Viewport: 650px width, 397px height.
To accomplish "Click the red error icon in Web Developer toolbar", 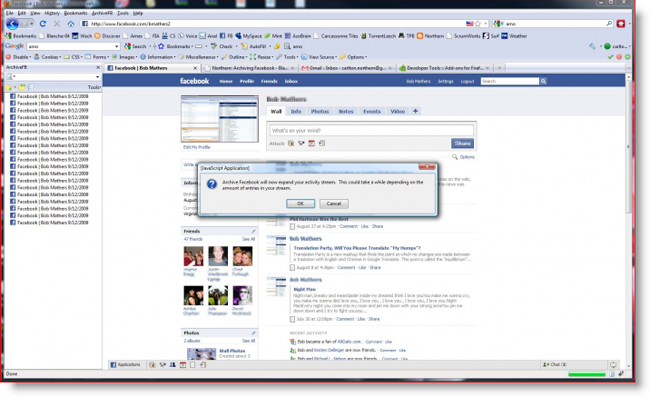I will pyautogui.click(x=619, y=57).
